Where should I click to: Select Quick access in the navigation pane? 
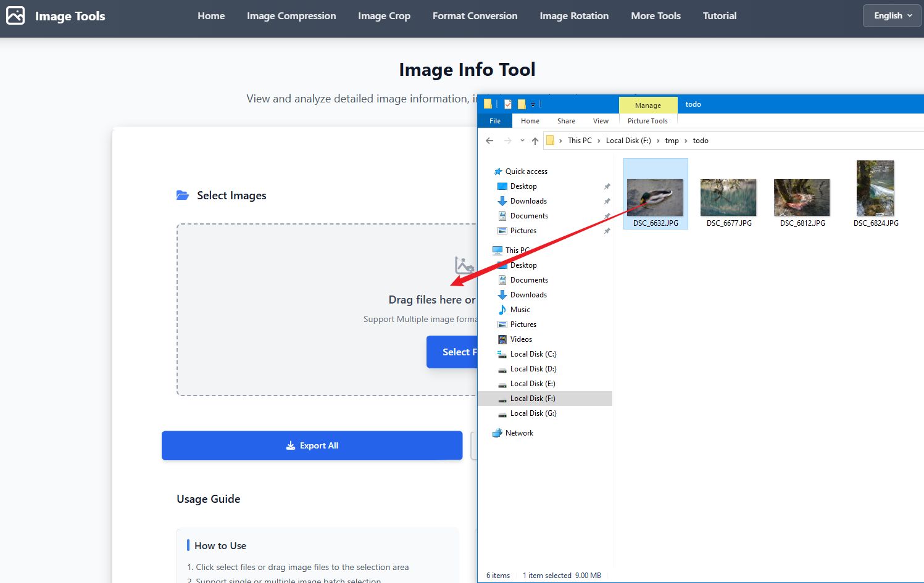click(x=526, y=172)
